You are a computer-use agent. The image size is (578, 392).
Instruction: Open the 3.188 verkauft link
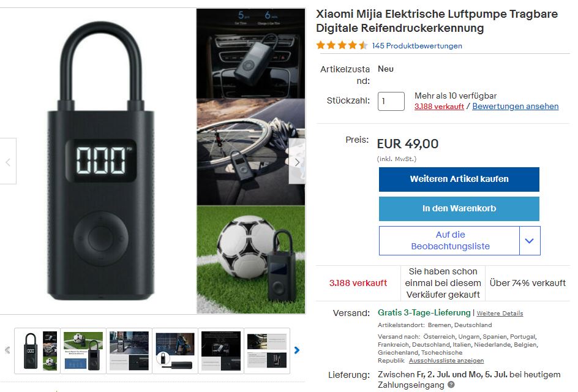tap(439, 107)
